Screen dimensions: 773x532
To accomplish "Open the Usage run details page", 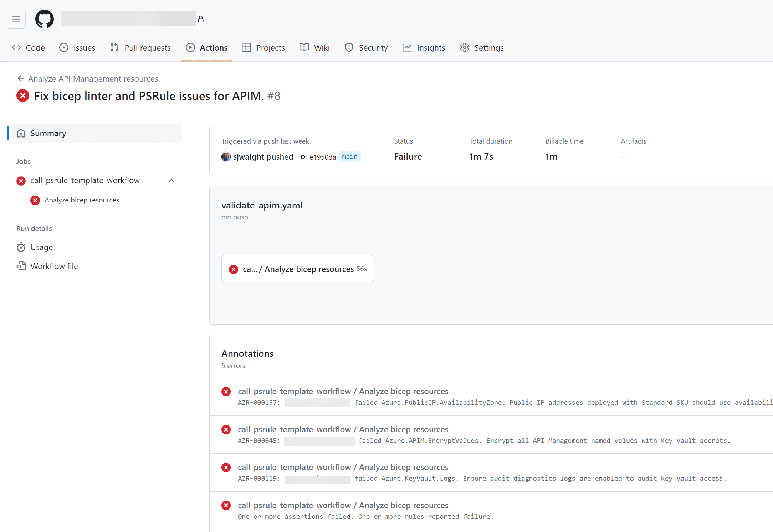I will (x=41, y=247).
